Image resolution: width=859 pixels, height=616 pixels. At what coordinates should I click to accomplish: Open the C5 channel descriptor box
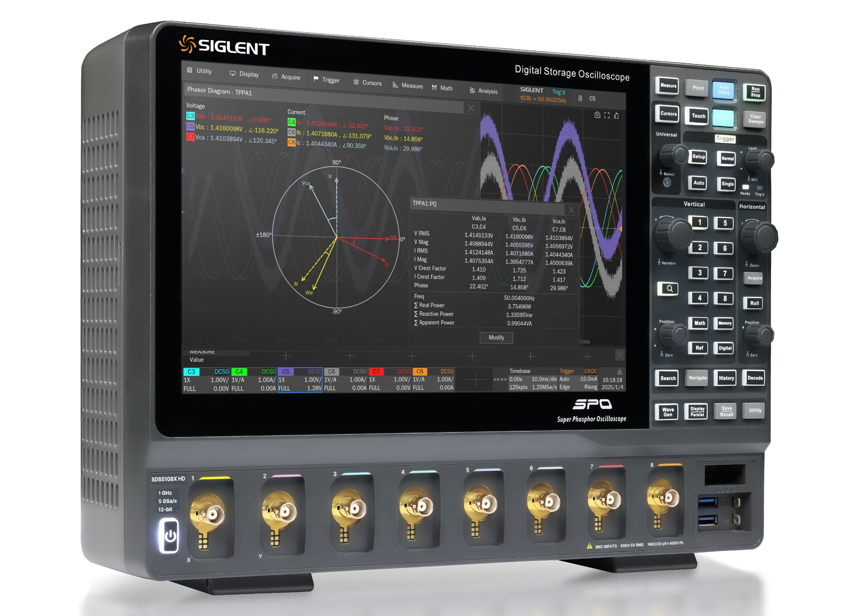pos(300,380)
